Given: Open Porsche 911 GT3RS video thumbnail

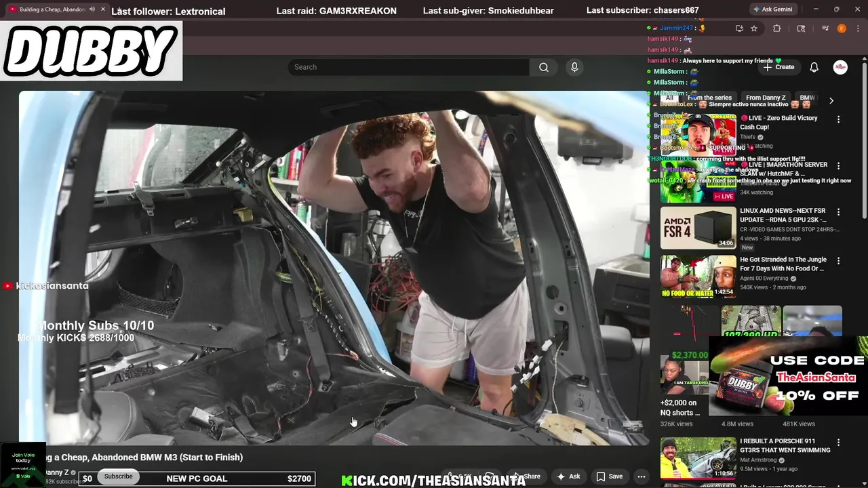Looking at the screenshot, I should 698,458.
